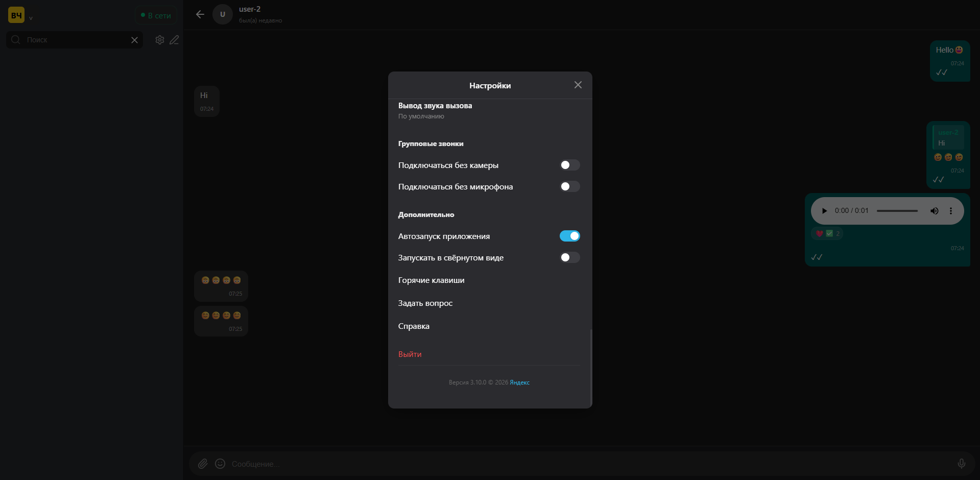
Task: Clear search with the X icon
Action: click(x=134, y=40)
